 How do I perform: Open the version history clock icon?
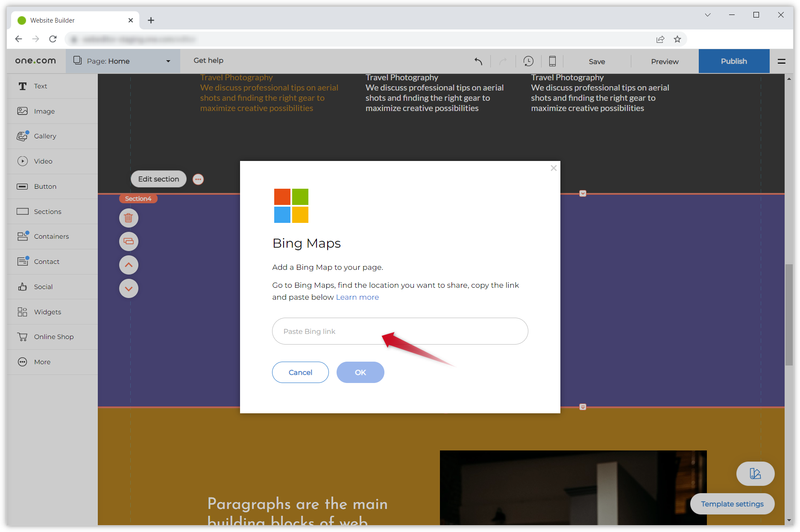pyautogui.click(x=528, y=61)
